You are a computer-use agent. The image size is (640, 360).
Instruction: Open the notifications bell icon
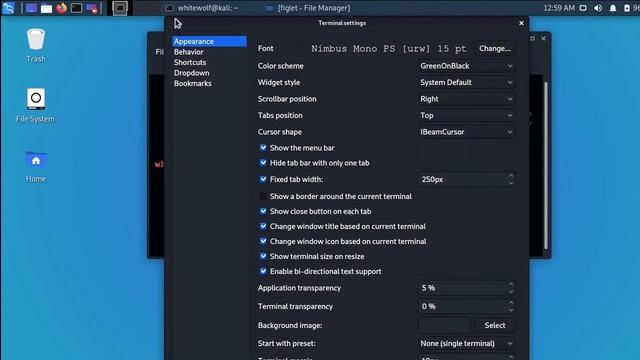(613, 8)
